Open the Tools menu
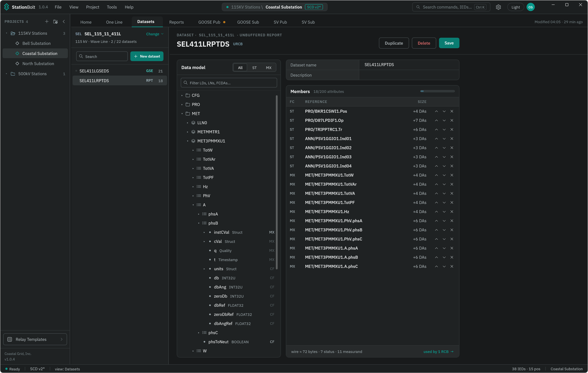The height and width of the screenshot is (373, 588). (x=112, y=7)
